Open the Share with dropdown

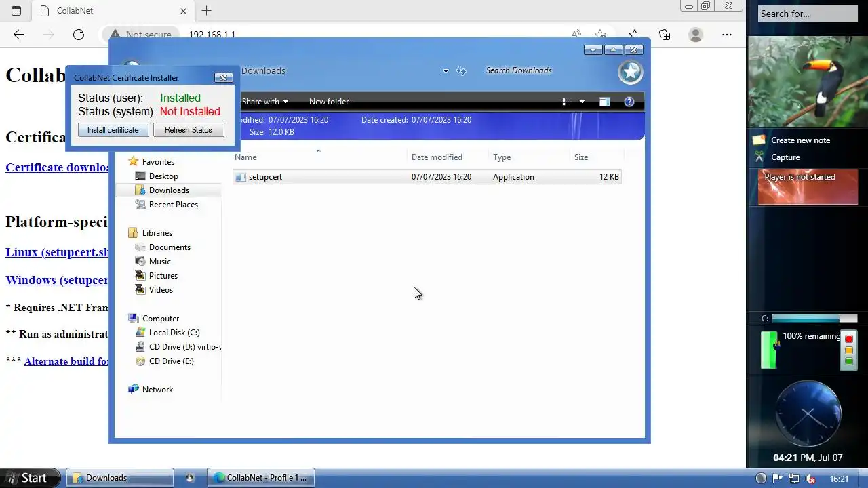click(x=264, y=102)
